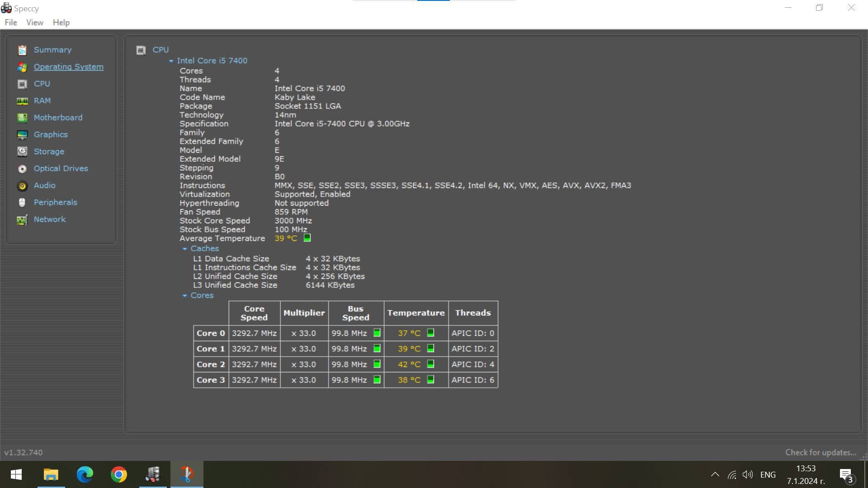Click the Instructions list starting with MMX
Image resolution: width=868 pixels, height=488 pixels.
click(453, 185)
